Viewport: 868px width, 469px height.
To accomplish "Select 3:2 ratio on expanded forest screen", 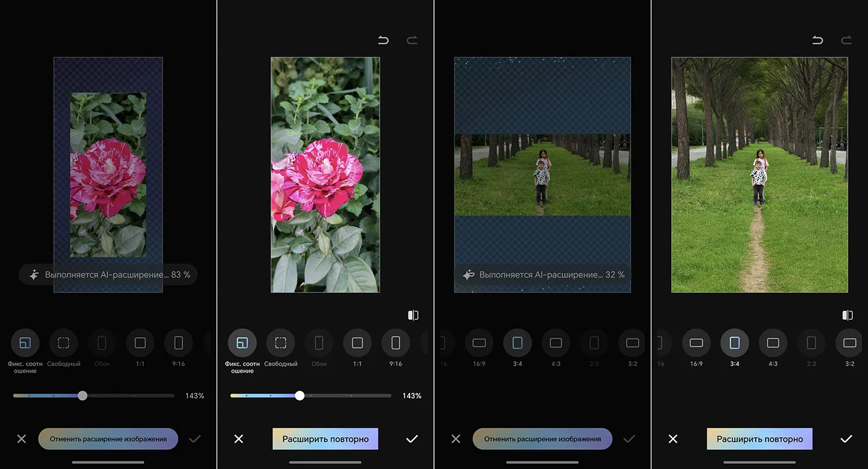I will (849, 343).
